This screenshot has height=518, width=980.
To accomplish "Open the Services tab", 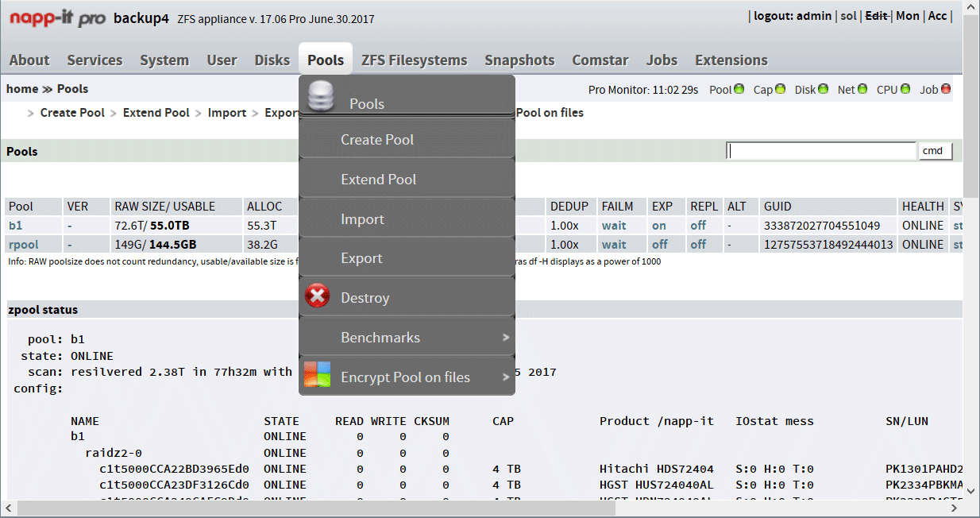I will tap(95, 60).
